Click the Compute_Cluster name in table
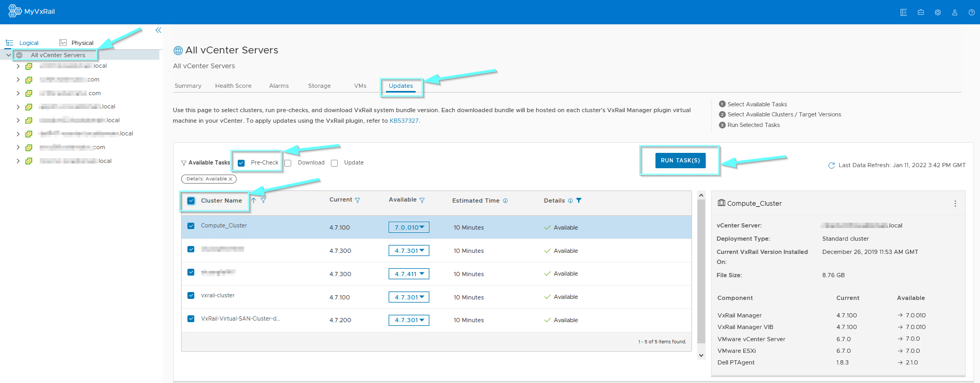 pyautogui.click(x=224, y=226)
